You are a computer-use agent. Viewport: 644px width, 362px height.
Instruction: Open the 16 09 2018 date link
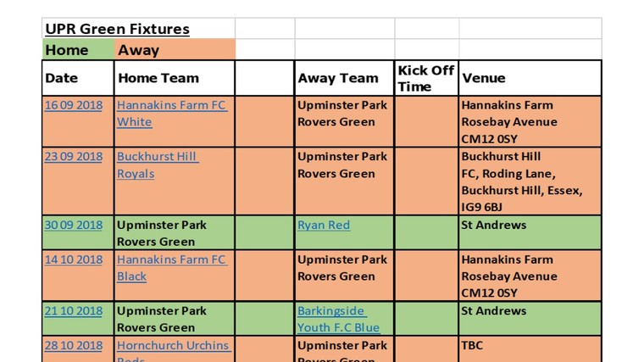pyautogui.click(x=73, y=105)
